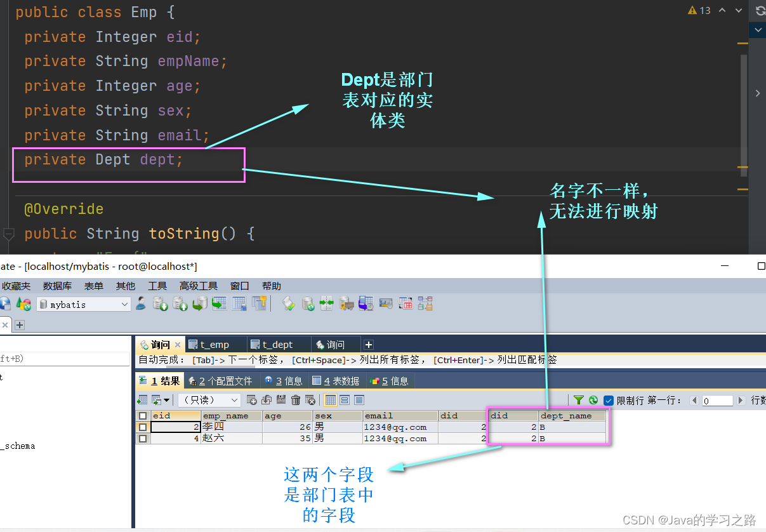Uncheck the 限制行 limit rows checkbox
This screenshot has width=766, height=532.
pos(608,400)
